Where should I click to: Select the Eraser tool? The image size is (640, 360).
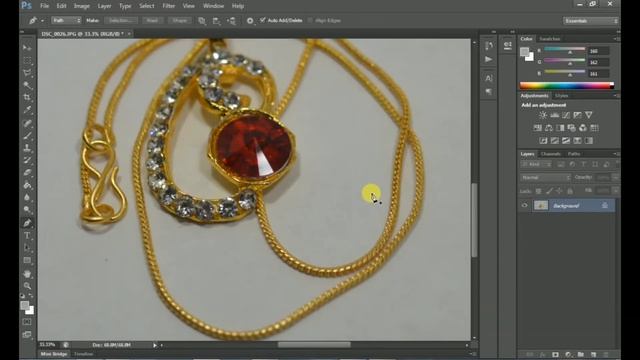point(27,173)
